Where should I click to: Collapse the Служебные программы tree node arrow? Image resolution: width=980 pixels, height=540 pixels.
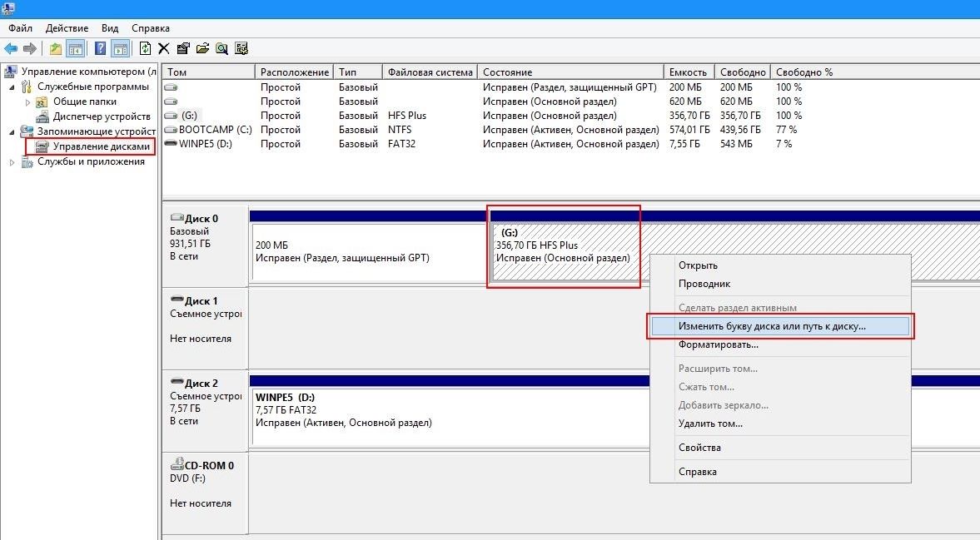(x=12, y=87)
